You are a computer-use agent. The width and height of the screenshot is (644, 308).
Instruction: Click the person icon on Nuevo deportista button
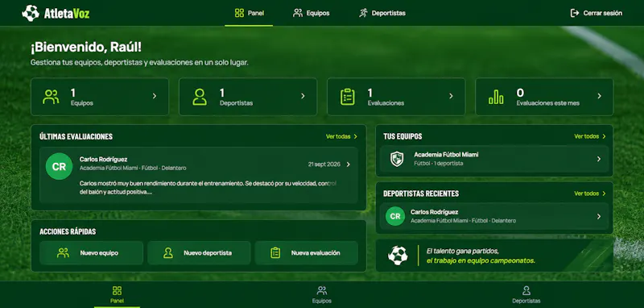[x=168, y=253]
